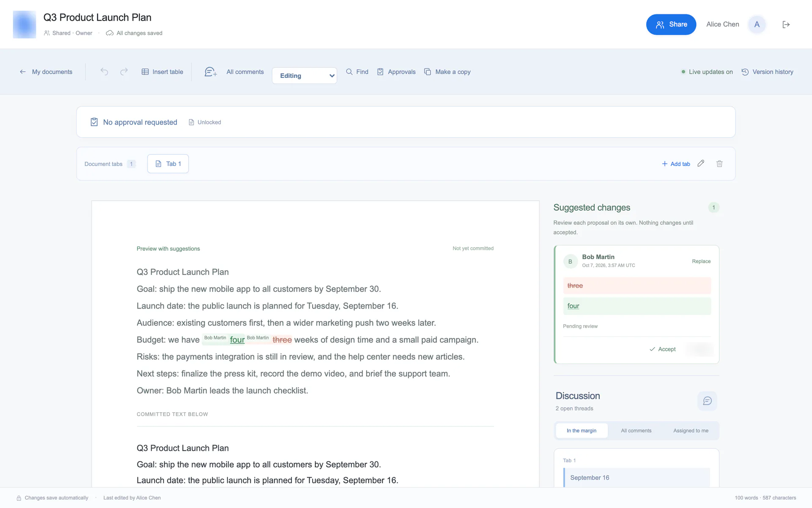Open the Editing mode dropdown
The width and height of the screenshot is (812, 508).
click(x=304, y=75)
